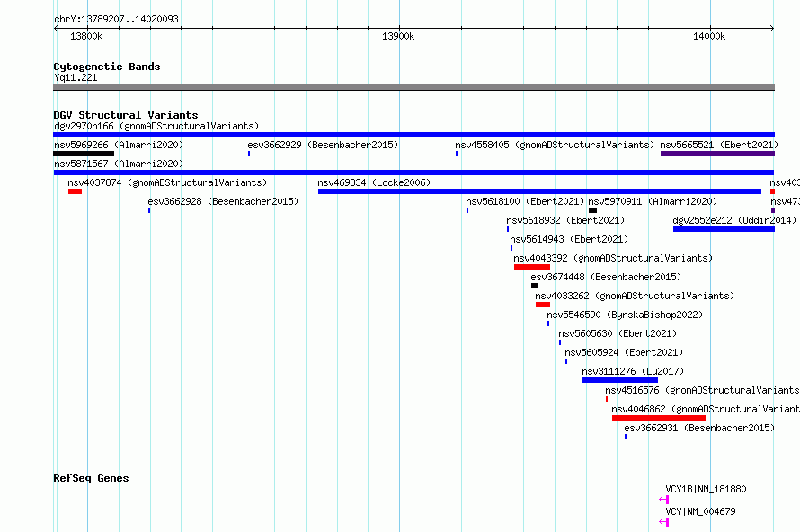Click the chrY:13789207..14020093 coordinate text
The image size is (800, 532).
[x=116, y=19]
